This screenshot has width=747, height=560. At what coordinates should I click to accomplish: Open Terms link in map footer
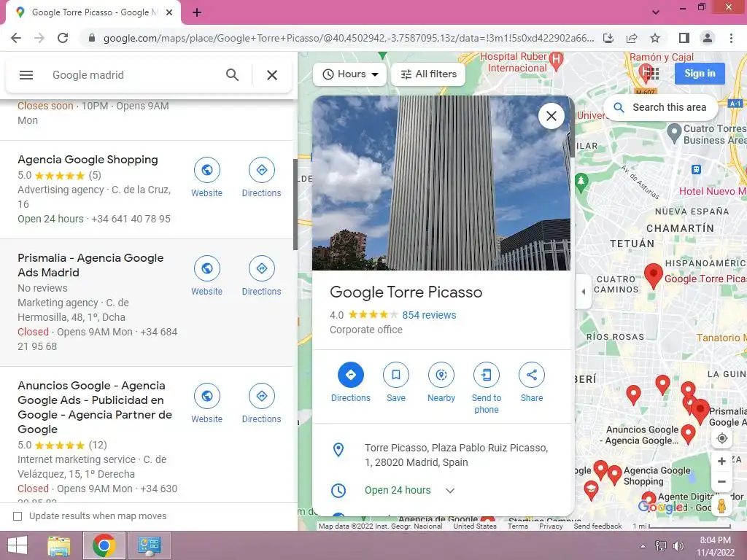518,526
